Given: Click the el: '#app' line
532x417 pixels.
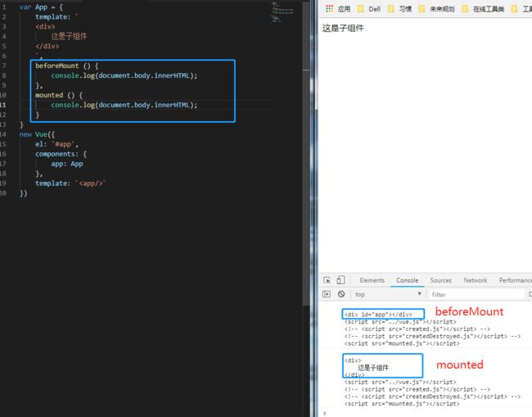Looking at the screenshot, I should pos(56,144).
